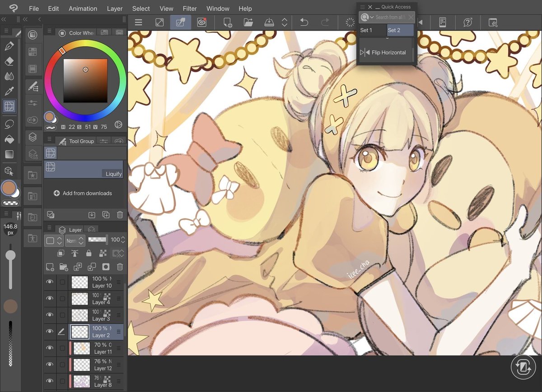Click the Clip Studio swirl logo
This screenshot has height=392, width=542.
14,8
